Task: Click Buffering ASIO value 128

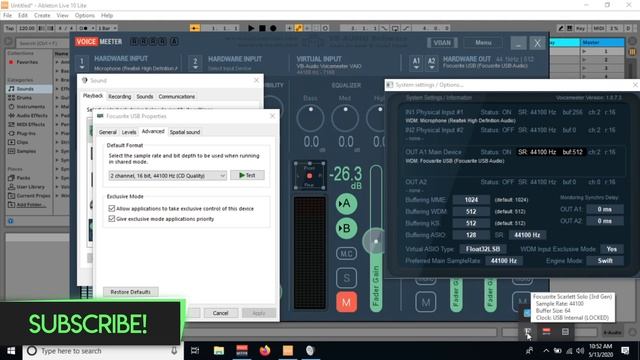Action: (471, 235)
